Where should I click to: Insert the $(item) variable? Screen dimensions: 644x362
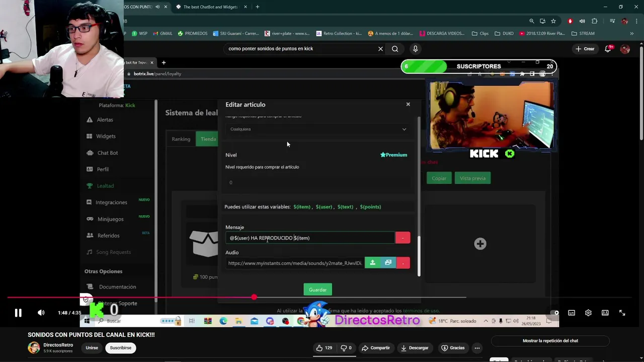(302, 207)
